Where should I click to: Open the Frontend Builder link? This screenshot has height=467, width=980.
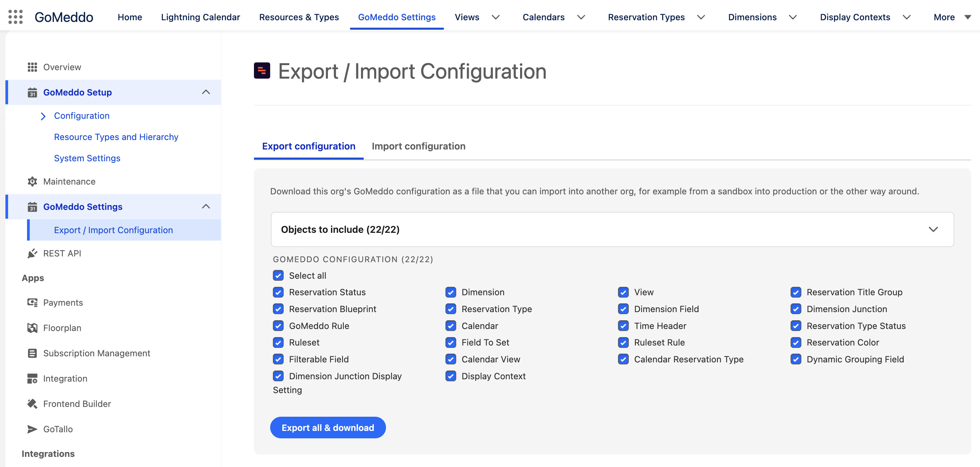[x=77, y=404]
